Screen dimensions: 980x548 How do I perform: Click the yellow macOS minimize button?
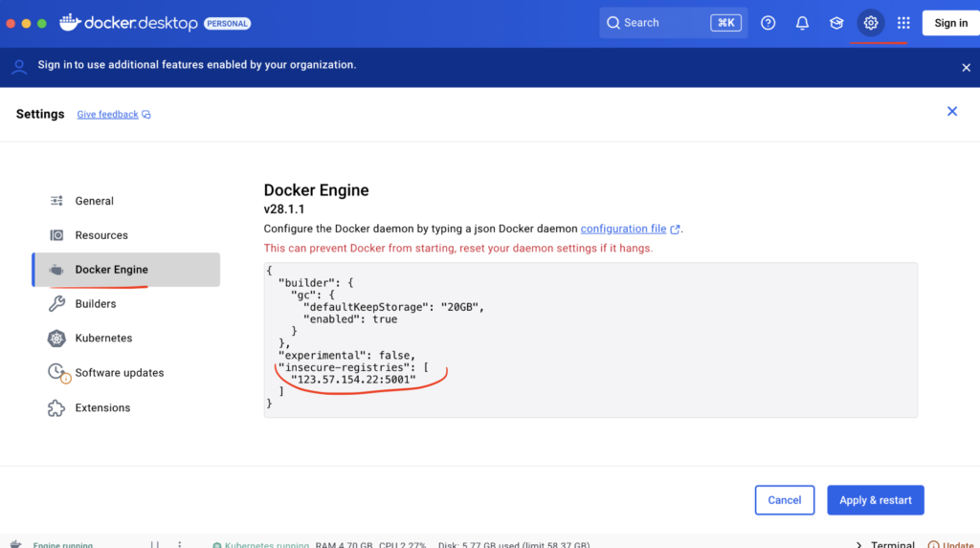[26, 23]
